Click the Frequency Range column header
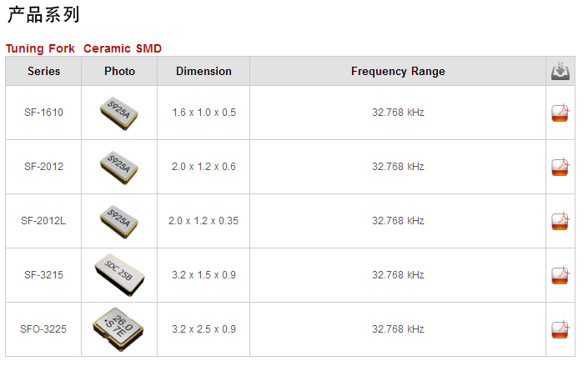Screen dimensions: 588x371 [x=398, y=71]
